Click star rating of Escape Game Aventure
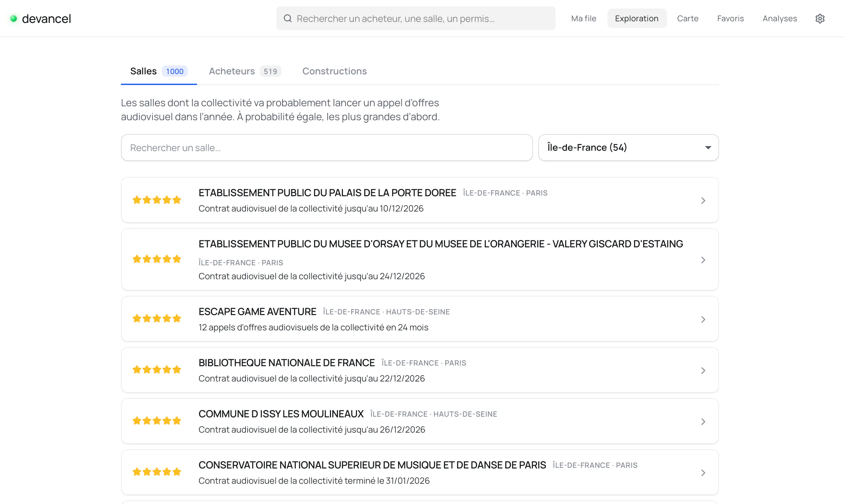 (157, 318)
